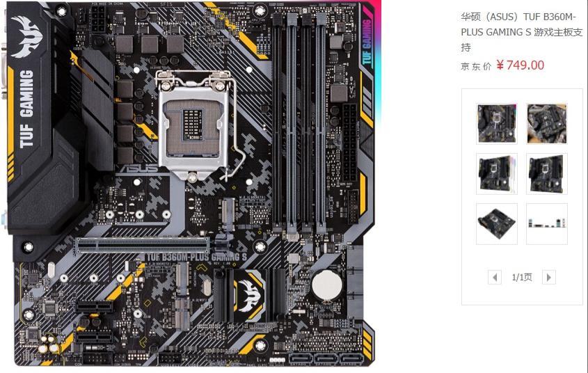
Task: Click the round CMOS battery in image
Action: [x=327, y=285]
